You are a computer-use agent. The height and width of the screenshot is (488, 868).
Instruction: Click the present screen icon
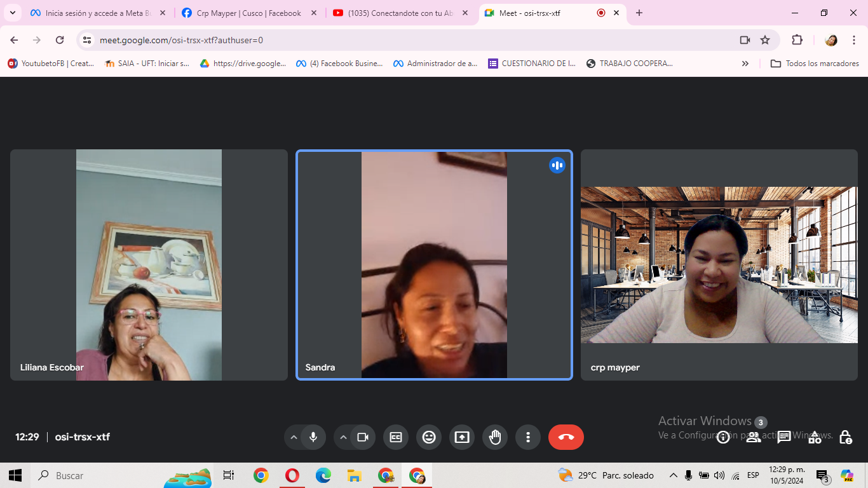coord(462,437)
